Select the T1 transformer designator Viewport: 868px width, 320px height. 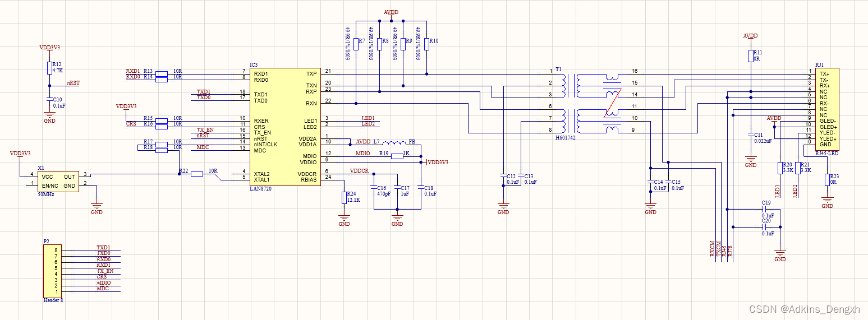pyautogui.click(x=558, y=69)
